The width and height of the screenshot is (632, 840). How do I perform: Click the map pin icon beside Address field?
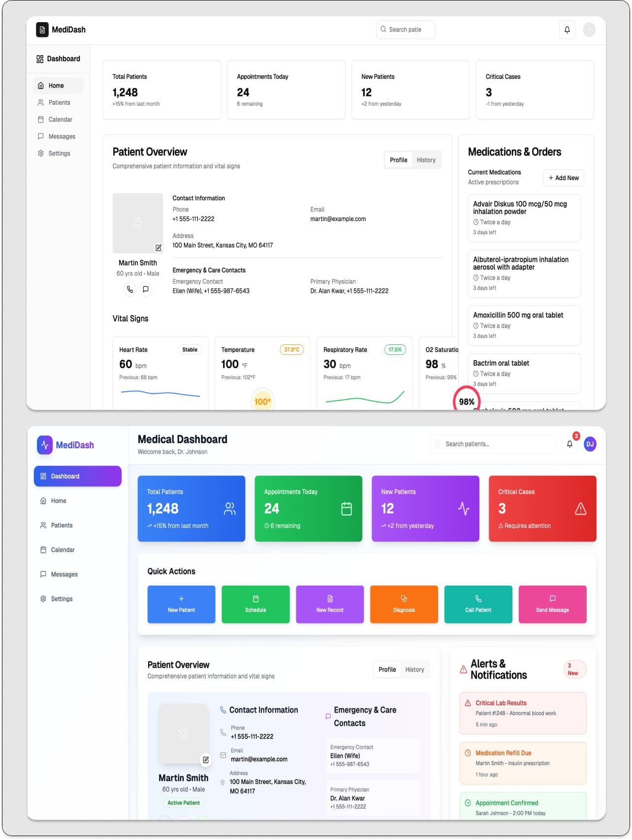point(222,782)
